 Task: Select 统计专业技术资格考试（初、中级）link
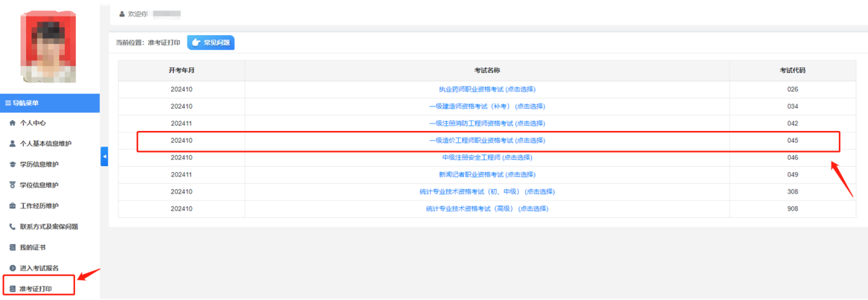tap(487, 192)
